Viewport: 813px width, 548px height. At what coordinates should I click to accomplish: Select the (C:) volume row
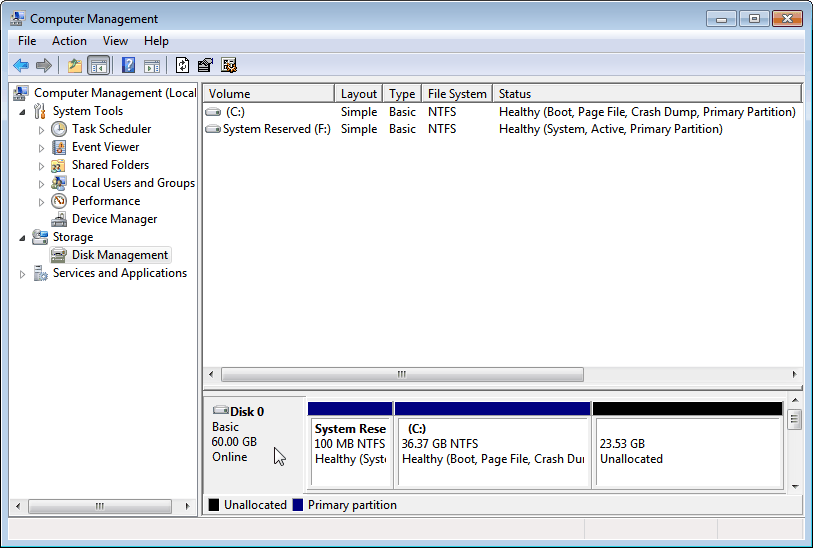click(x=502, y=112)
